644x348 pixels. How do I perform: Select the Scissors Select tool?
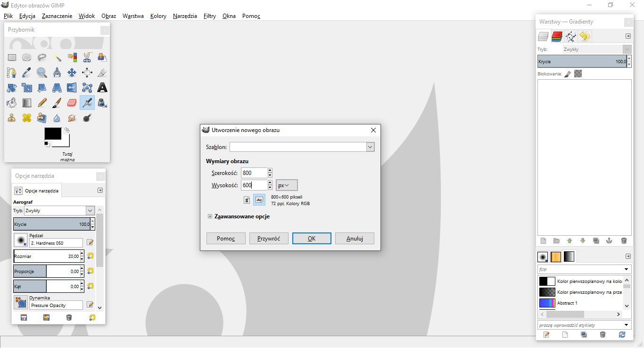[87, 58]
